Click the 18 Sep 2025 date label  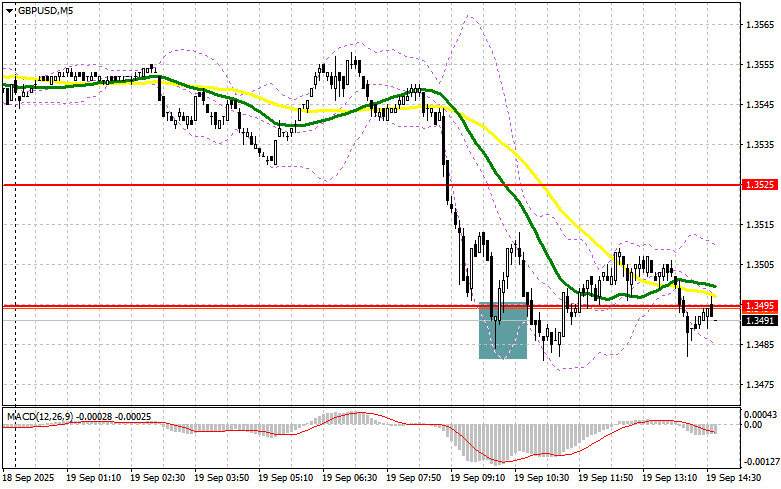point(27,478)
